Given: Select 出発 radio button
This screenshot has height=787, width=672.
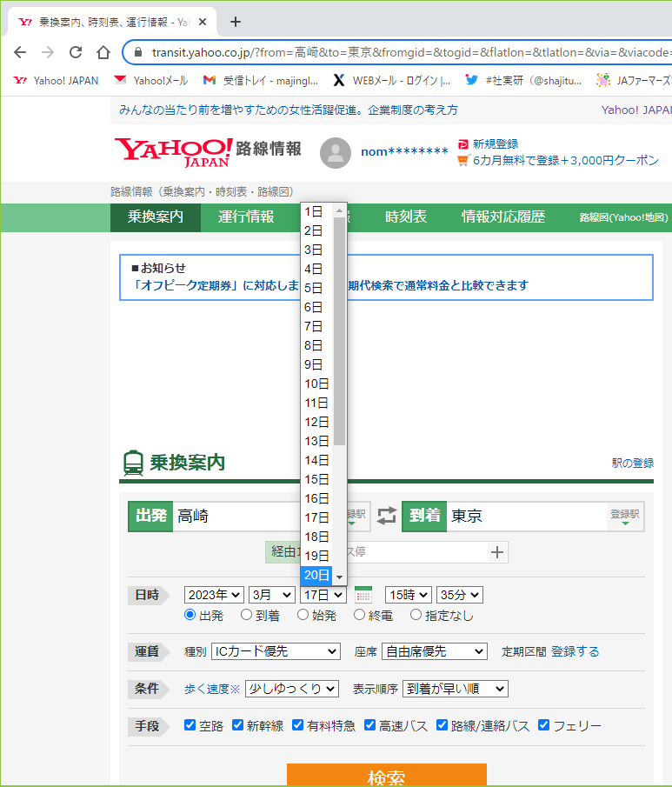Looking at the screenshot, I should [x=190, y=614].
